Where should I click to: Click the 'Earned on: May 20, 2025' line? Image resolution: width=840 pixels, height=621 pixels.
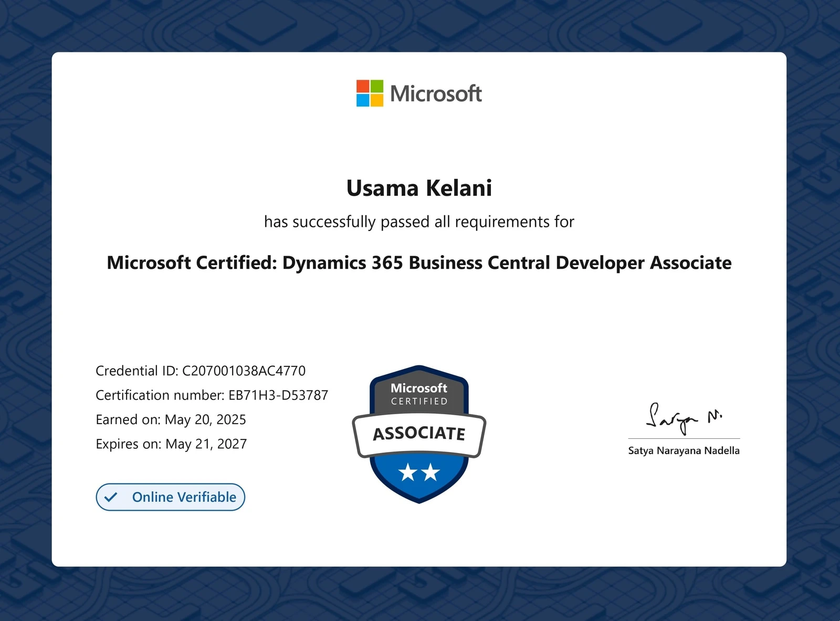pyautogui.click(x=171, y=419)
